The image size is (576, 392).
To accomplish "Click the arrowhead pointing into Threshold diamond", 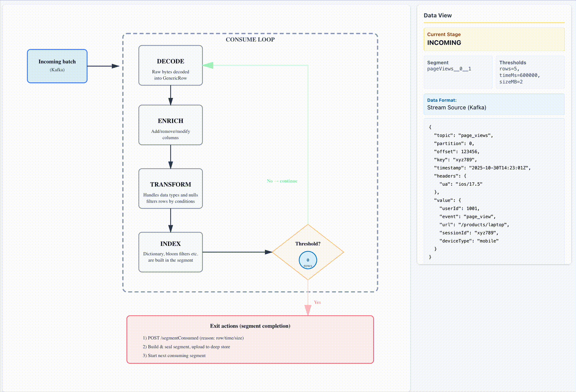I will tap(268, 252).
